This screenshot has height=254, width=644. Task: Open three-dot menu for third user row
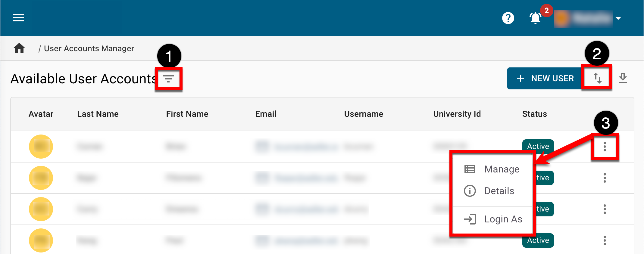605,209
